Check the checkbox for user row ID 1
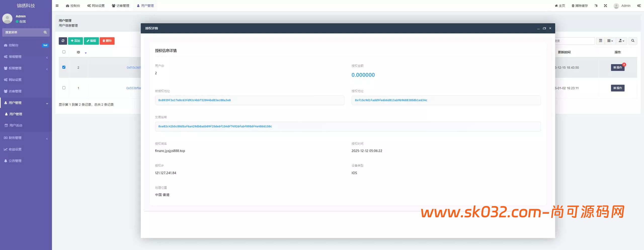 click(64, 88)
